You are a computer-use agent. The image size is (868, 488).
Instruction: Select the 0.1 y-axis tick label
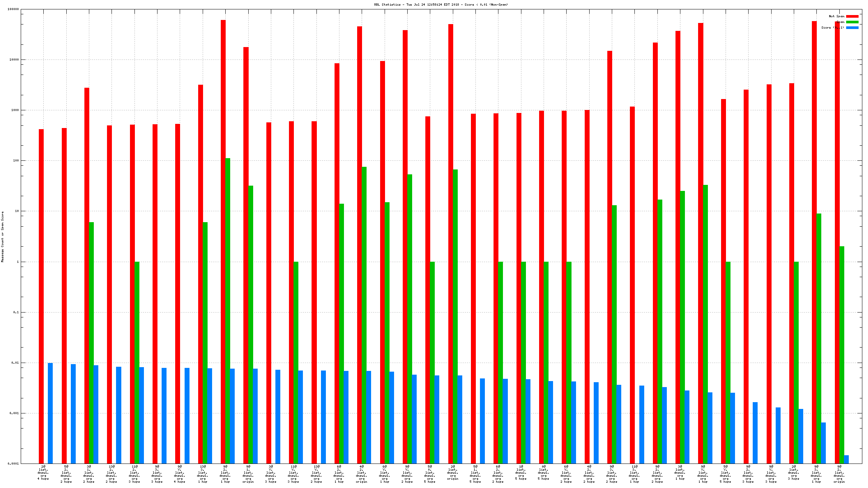pyautogui.click(x=15, y=312)
